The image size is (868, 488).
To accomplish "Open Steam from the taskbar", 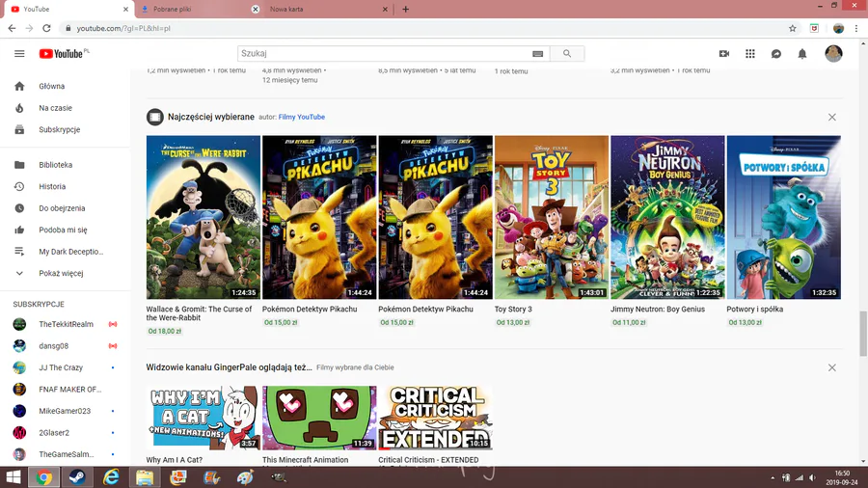I will [77, 477].
